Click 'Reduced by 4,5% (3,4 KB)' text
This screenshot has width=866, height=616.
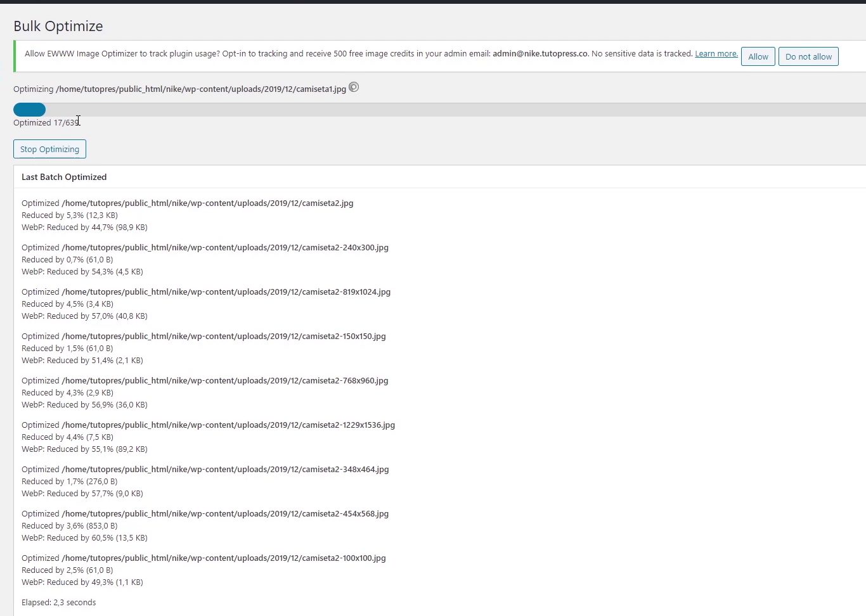pyautogui.click(x=67, y=304)
